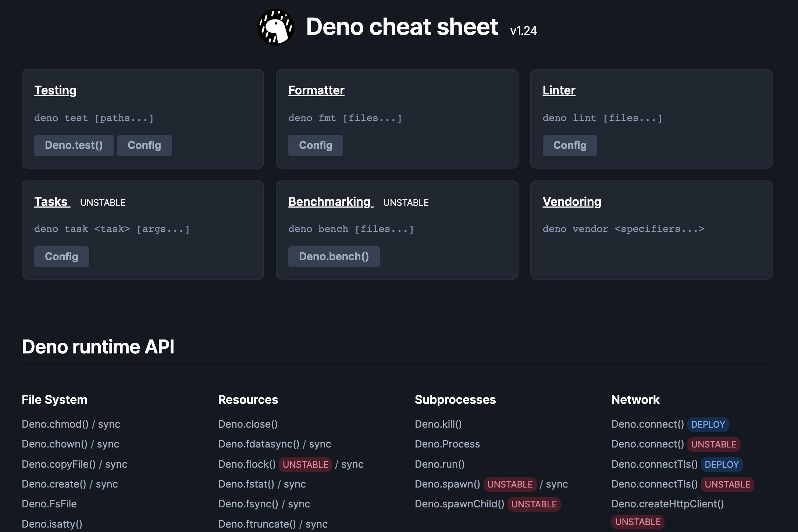This screenshot has width=798, height=532.
Task: Open the Benchmarking section link
Action: (x=329, y=201)
